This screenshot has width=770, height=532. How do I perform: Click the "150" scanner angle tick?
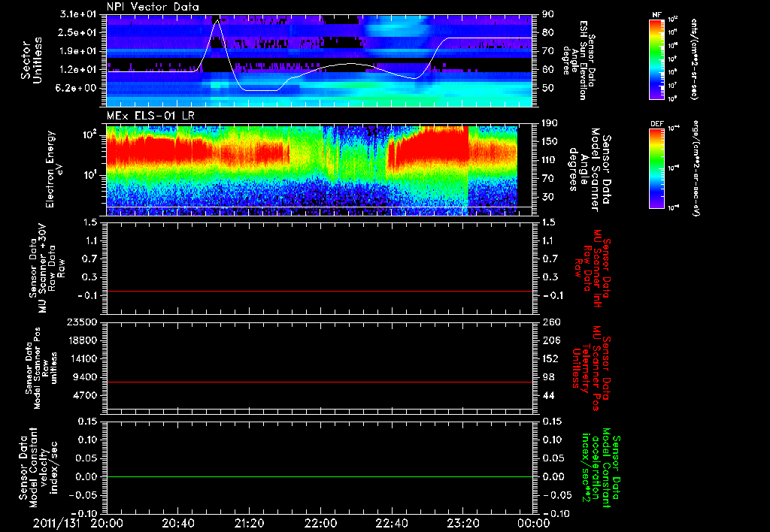pyautogui.click(x=551, y=141)
